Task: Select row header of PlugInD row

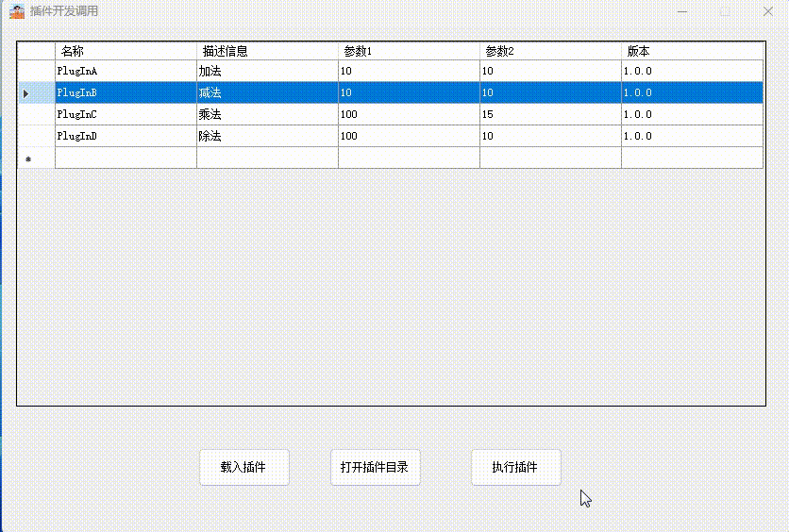Action: [36, 136]
